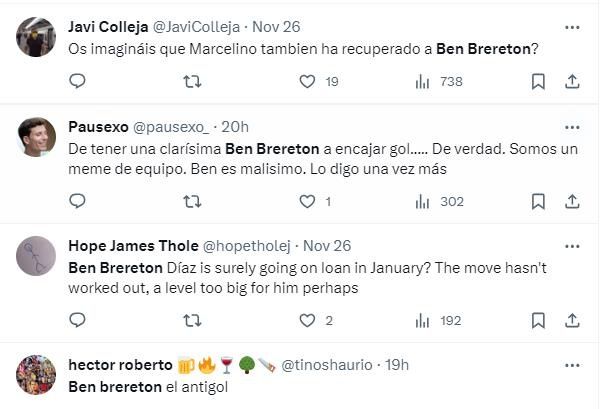Image resolution: width=611 pixels, height=409 pixels.
Task: Retweet the Pausexo post
Action: coord(192,202)
